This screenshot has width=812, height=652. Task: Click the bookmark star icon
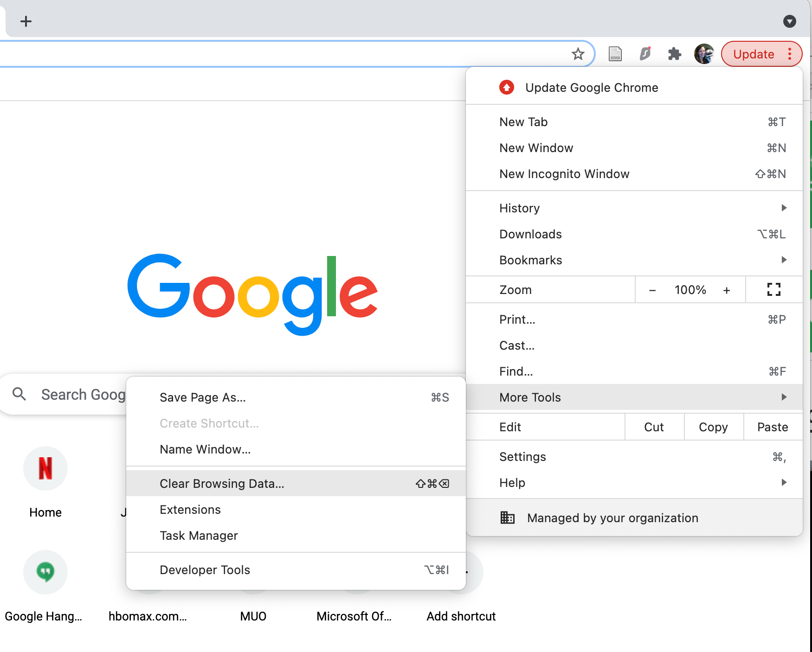coord(578,54)
